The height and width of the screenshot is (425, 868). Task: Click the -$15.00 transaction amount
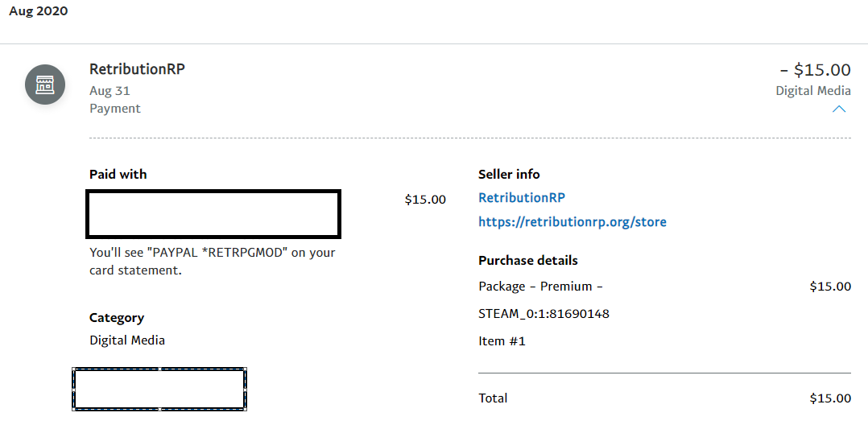(816, 70)
